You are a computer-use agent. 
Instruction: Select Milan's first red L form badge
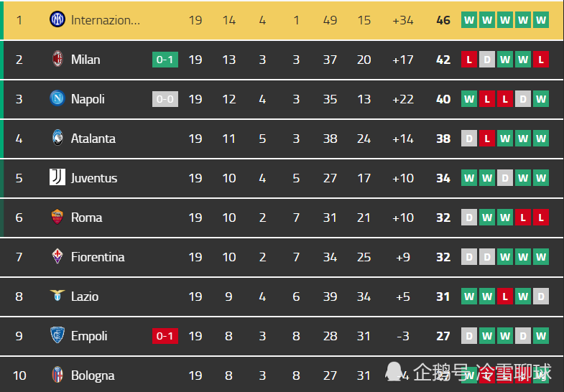point(469,60)
